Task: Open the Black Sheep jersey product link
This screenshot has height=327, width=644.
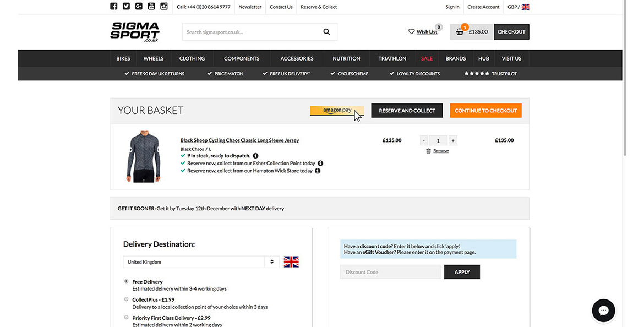Action: pyautogui.click(x=239, y=140)
